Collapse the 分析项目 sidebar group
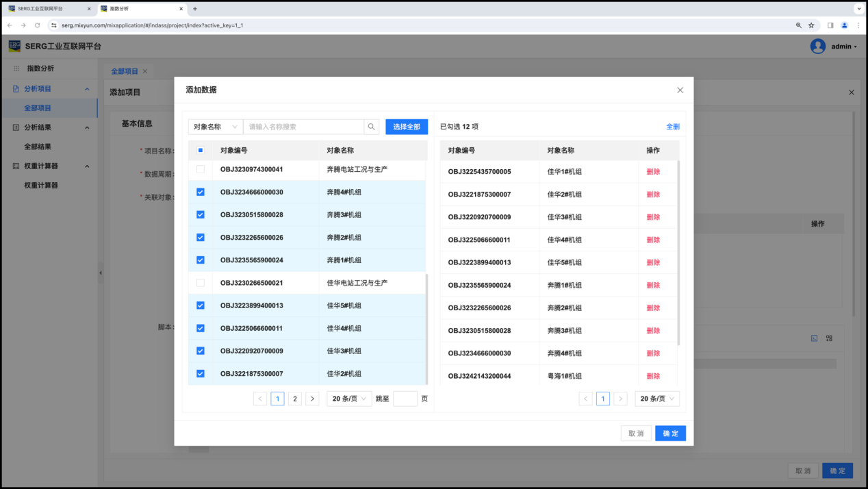This screenshot has height=489, width=868. tap(87, 89)
